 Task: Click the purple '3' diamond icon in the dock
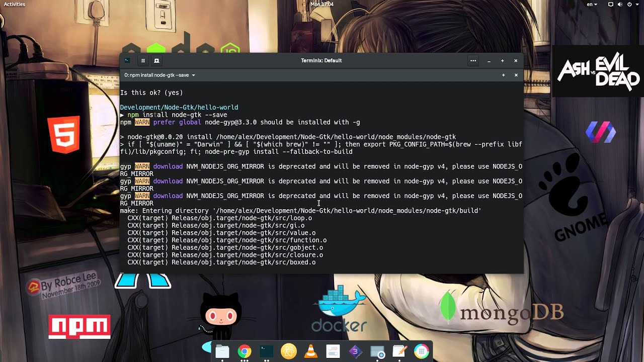[x=355, y=351]
